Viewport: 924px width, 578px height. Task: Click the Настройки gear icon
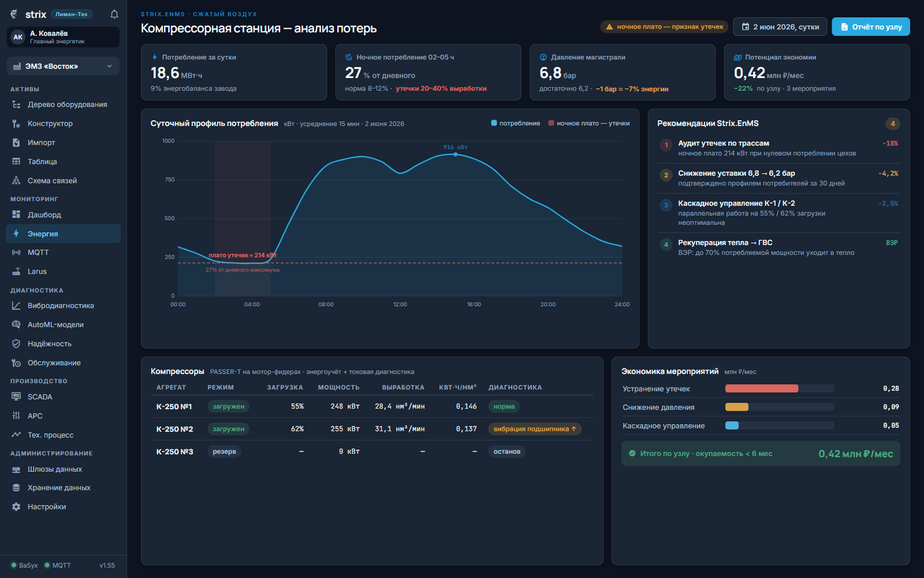point(16,507)
